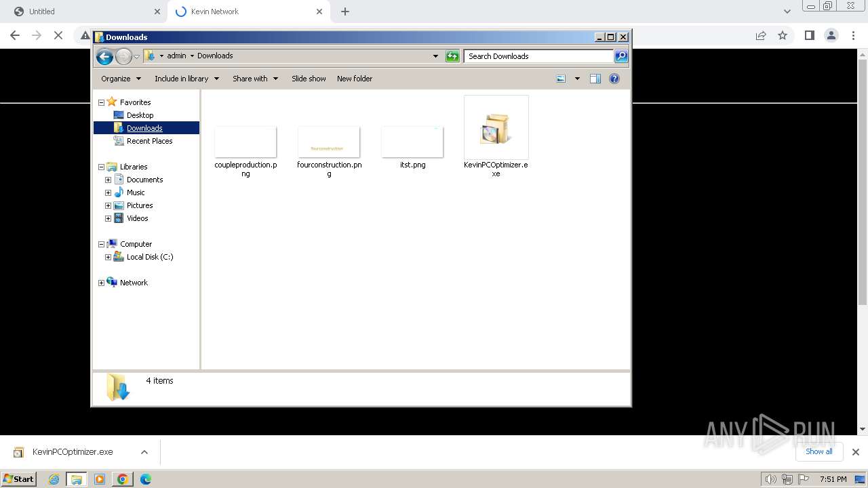Open the Windows Start menu
868x488 pixels.
click(x=18, y=479)
